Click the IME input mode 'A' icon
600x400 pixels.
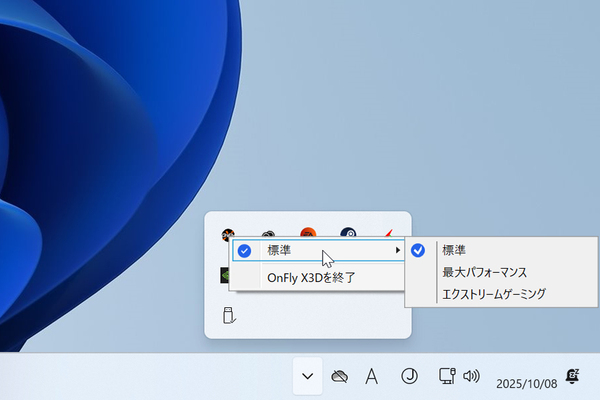[371, 377]
